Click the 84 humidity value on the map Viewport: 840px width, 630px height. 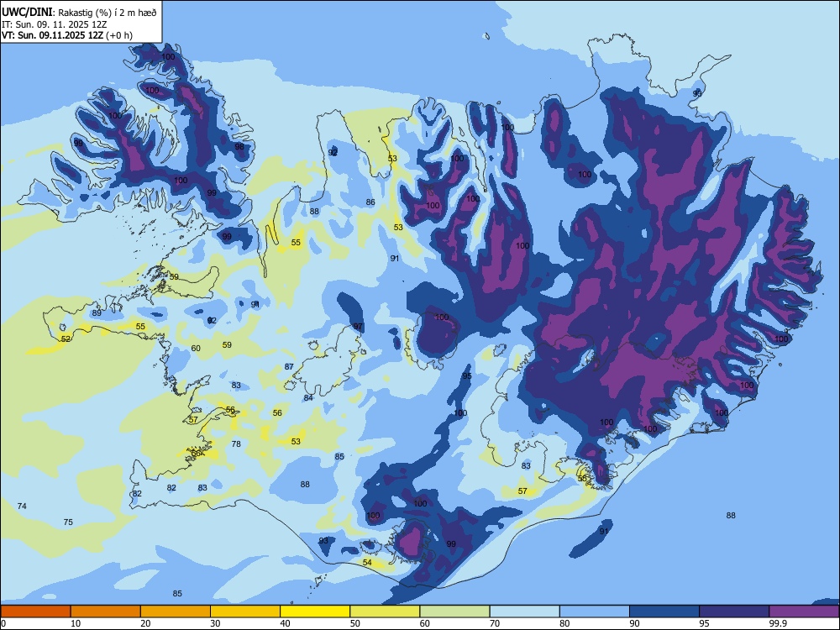(308, 398)
